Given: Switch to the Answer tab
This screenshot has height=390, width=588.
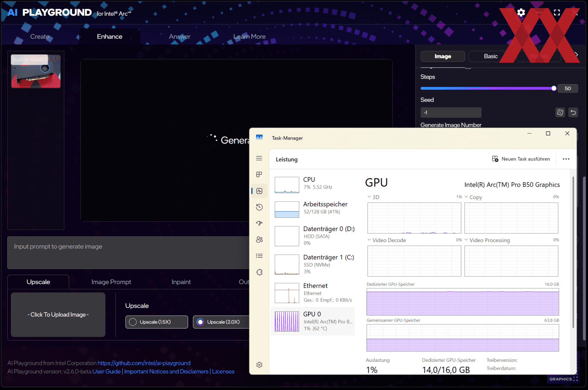Looking at the screenshot, I should (x=180, y=36).
